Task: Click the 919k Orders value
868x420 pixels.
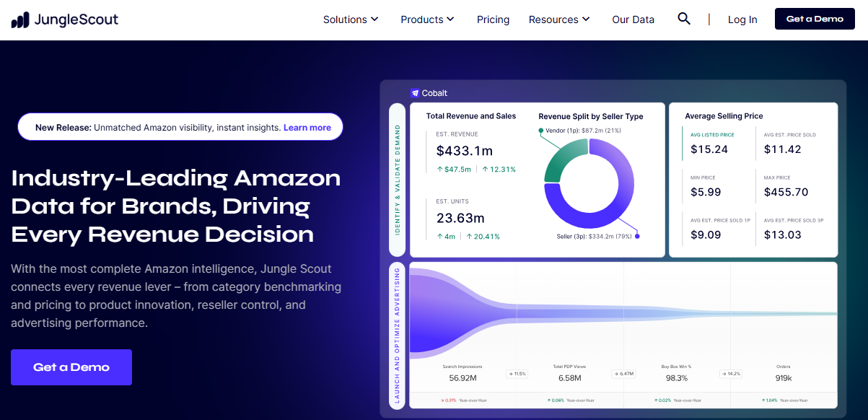Action: pyautogui.click(x=784, y=377)
